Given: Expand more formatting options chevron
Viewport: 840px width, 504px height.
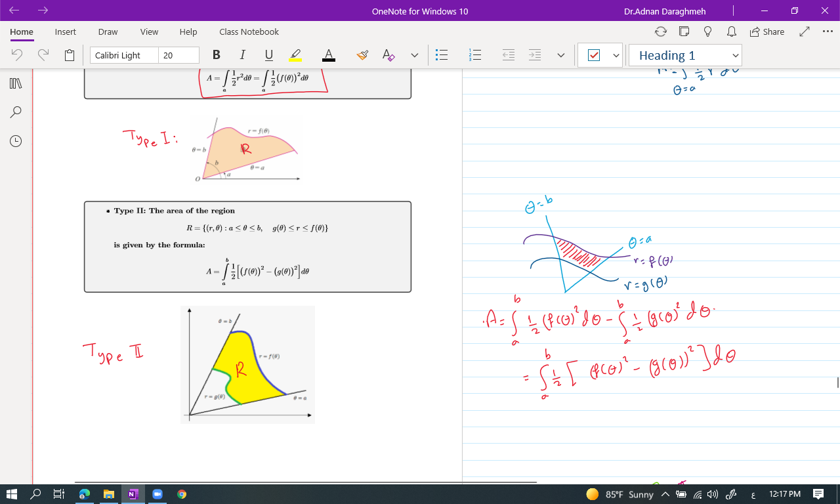Looking at the screenshot, I should [x=414, y=55].
